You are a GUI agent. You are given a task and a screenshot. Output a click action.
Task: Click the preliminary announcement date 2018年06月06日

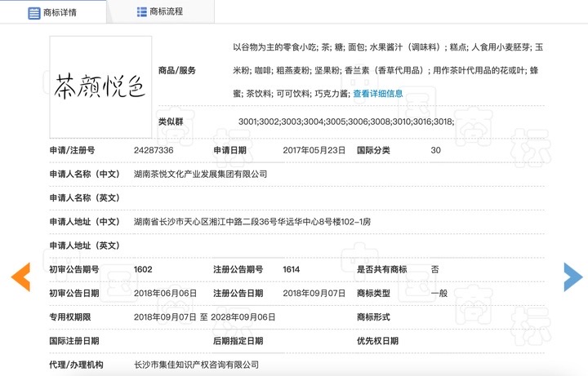coord(166,293)
